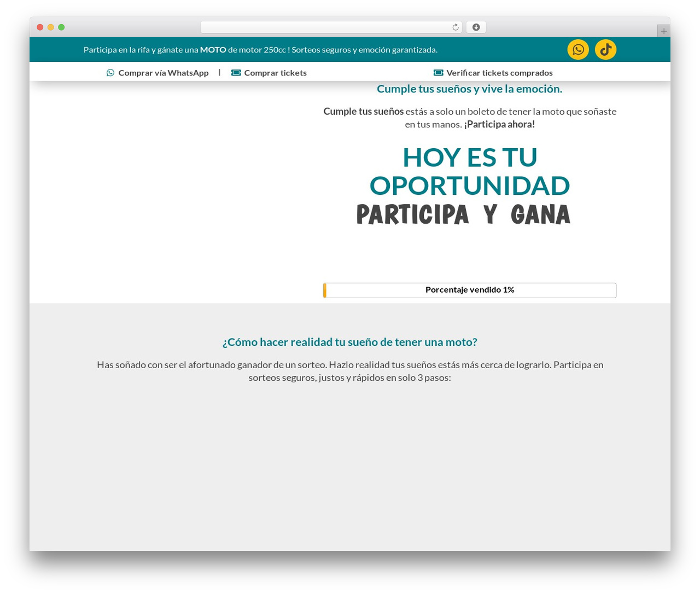Screen dimensions: 700x593
Task: Click the browser reload icon
Action: point(455,27)
